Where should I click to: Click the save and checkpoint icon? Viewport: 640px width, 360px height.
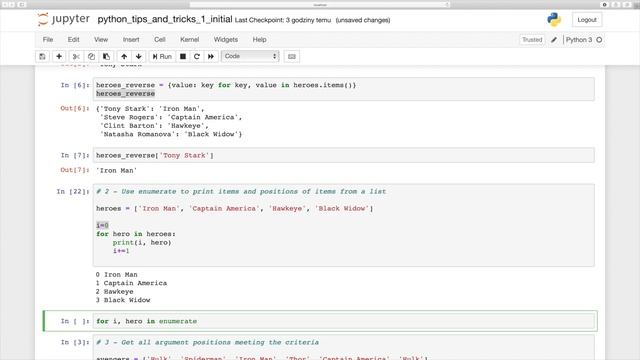click(42, 56)
